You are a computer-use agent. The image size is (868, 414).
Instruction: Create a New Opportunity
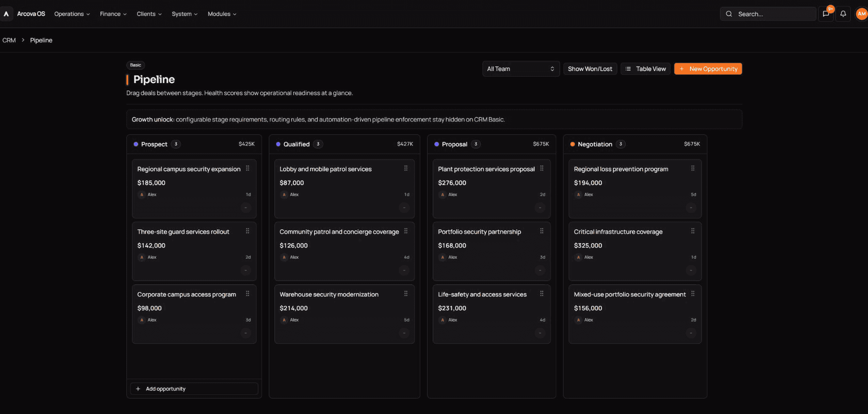click(x=708, y=69)
